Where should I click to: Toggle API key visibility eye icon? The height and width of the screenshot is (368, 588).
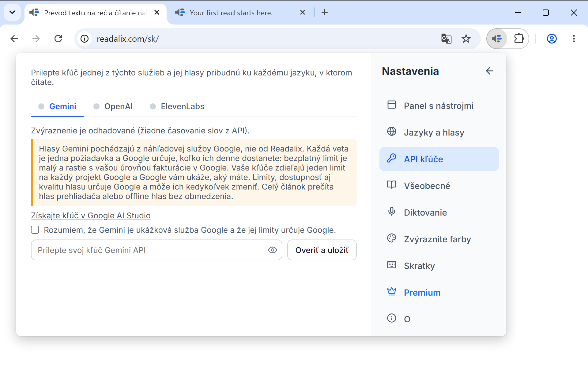(x=272, y=250)
